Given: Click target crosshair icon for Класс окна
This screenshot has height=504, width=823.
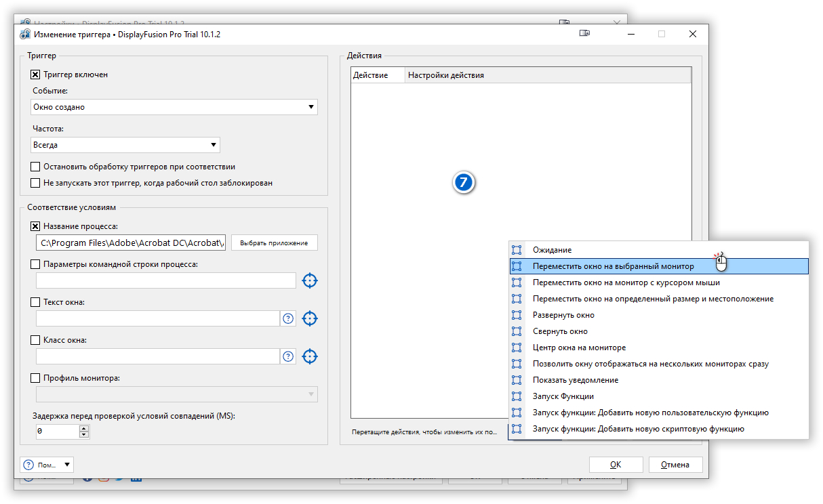Looking at the screenshot, I should (310, 356).
